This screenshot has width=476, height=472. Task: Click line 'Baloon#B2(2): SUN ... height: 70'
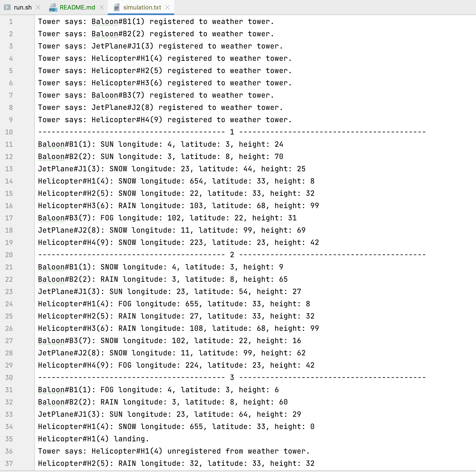[x=161, y=157]
